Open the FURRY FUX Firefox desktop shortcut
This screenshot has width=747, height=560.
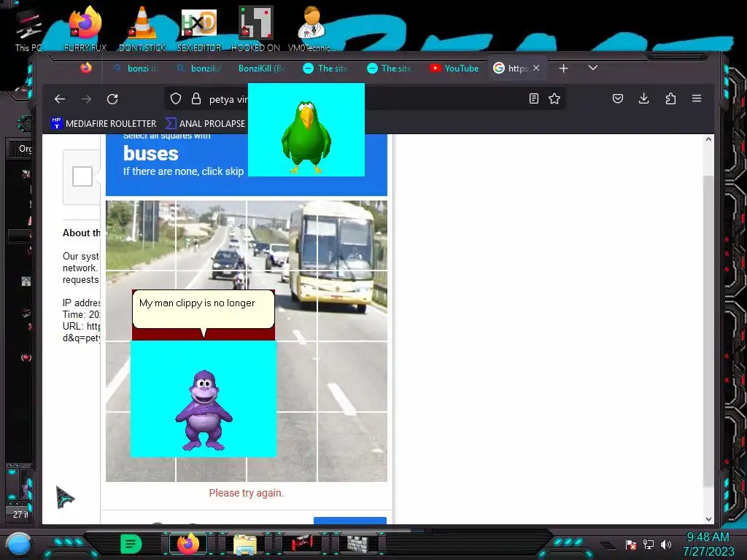85,28
